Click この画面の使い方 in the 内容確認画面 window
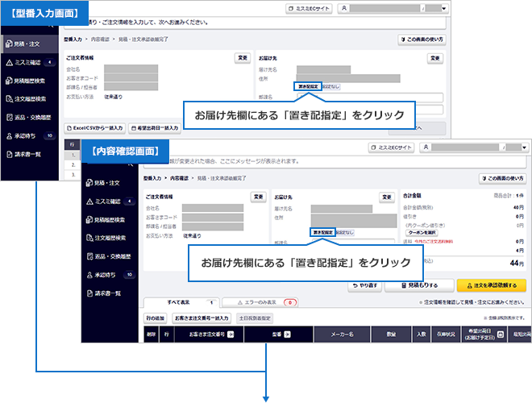The width and height of the screenshot is (532, 403). (502, 178)
